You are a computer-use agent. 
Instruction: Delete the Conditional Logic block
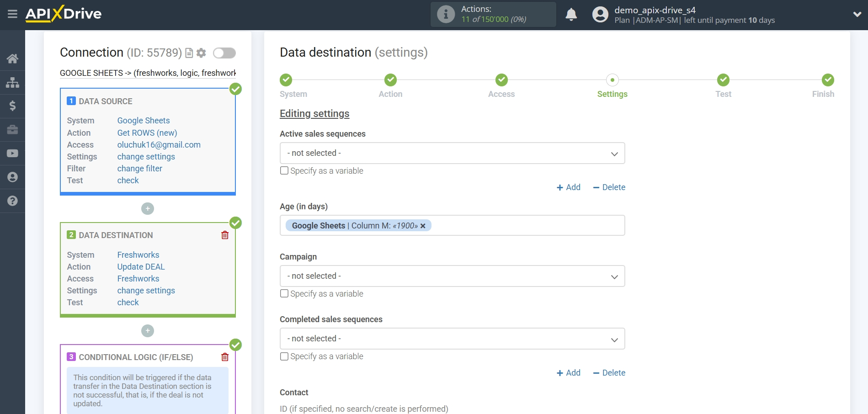225,357
